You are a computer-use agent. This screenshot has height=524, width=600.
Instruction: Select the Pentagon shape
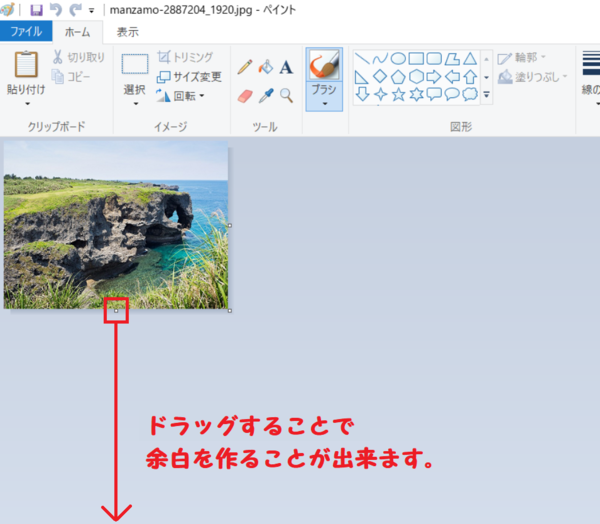click(x=398, y=77)
